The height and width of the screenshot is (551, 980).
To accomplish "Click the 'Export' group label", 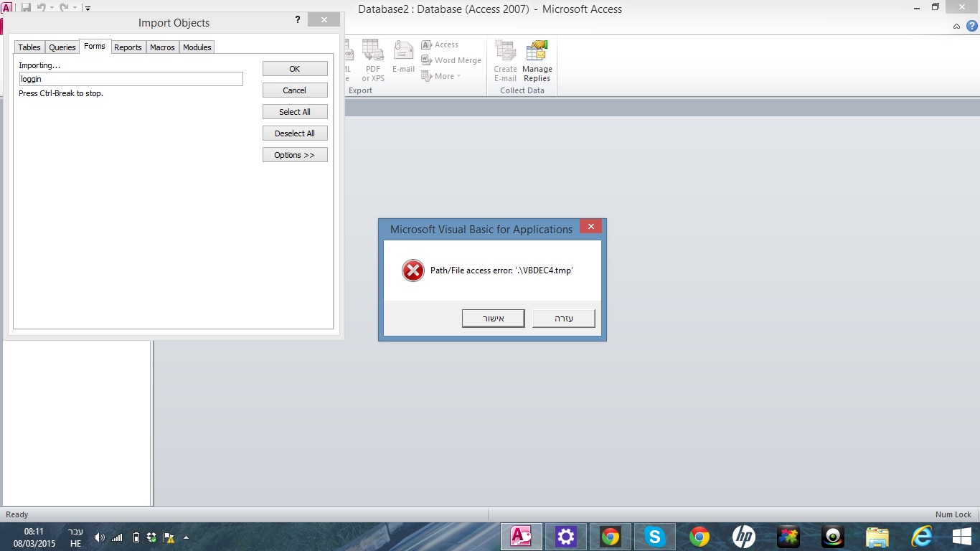I will [360, 90].
